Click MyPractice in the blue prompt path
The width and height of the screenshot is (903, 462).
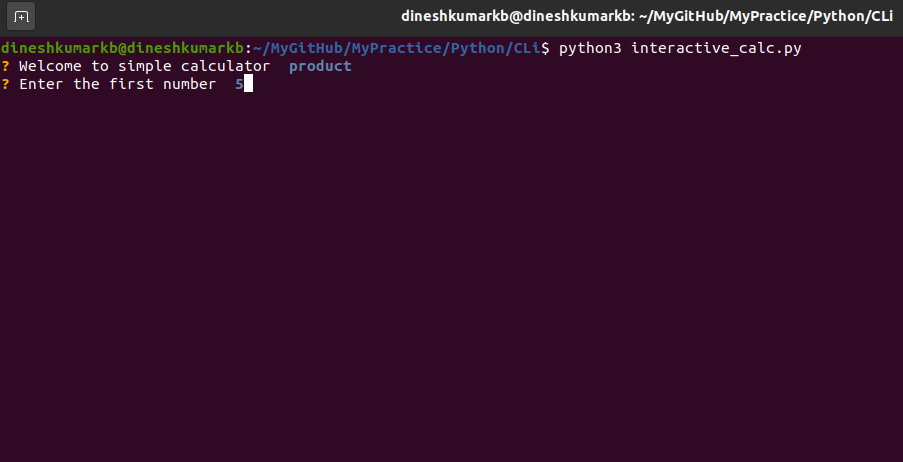[x=396, y=48]
